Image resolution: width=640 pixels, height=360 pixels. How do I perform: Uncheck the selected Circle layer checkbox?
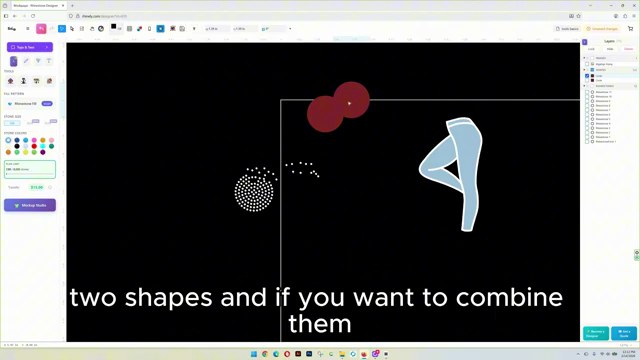[587, 76]
